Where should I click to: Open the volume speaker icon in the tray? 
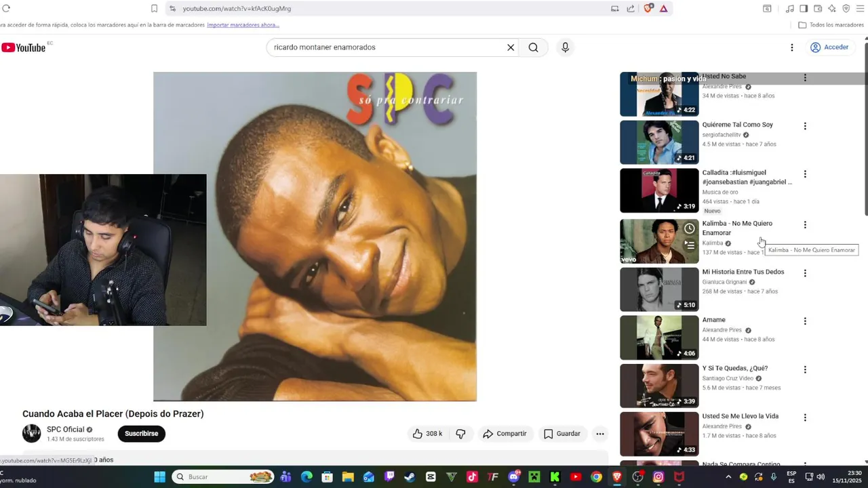(x=821, y=477)
